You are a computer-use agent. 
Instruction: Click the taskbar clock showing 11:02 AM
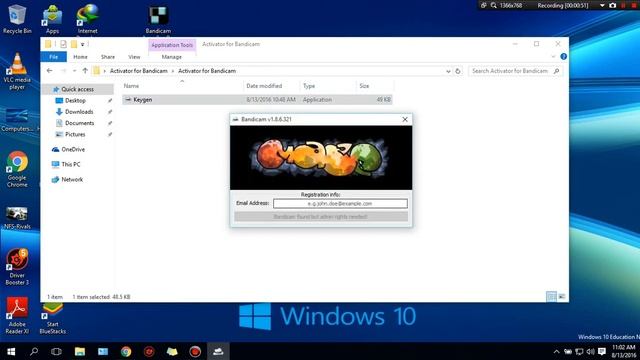[623, 351]
